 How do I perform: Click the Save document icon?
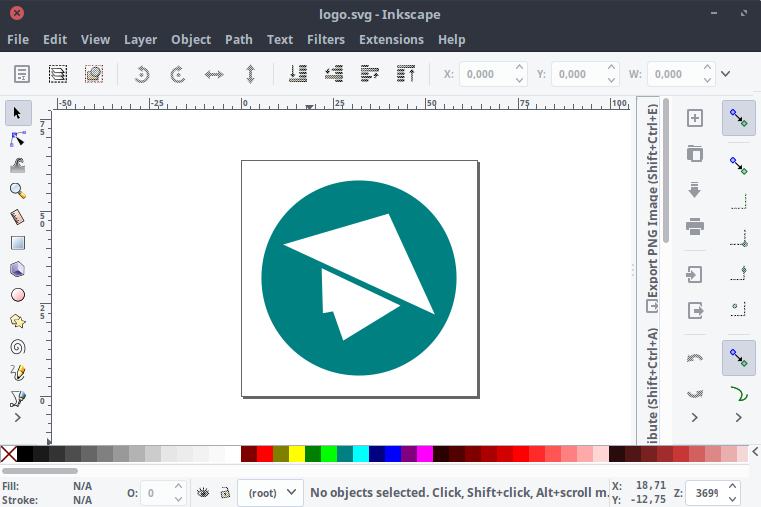pos(695,190)
